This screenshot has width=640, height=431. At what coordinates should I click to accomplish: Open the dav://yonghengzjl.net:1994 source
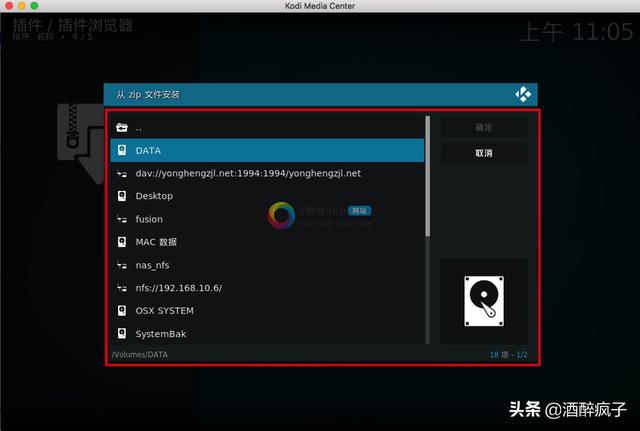tap(267, 173)
